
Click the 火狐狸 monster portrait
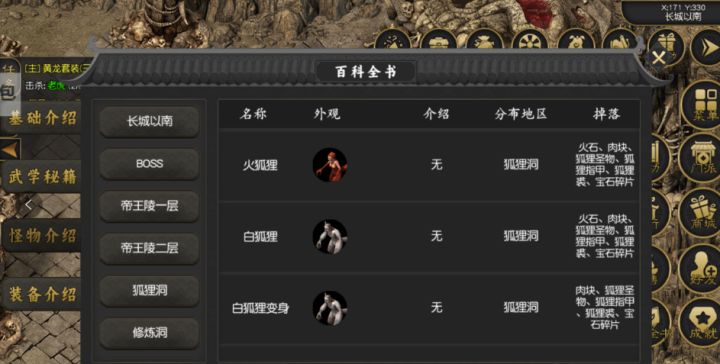coord(330,165)
